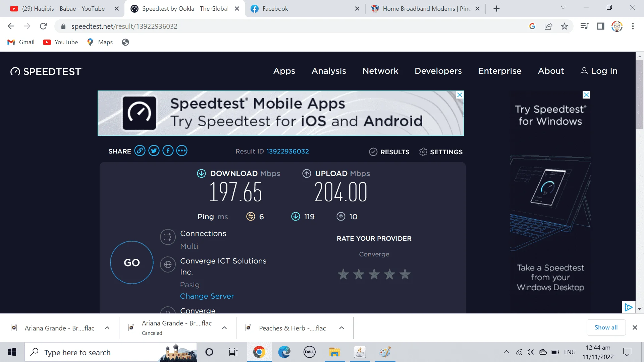This screenshot has width=644, height=362.
Task: Open the About menu
Action: tap(551, 71)
